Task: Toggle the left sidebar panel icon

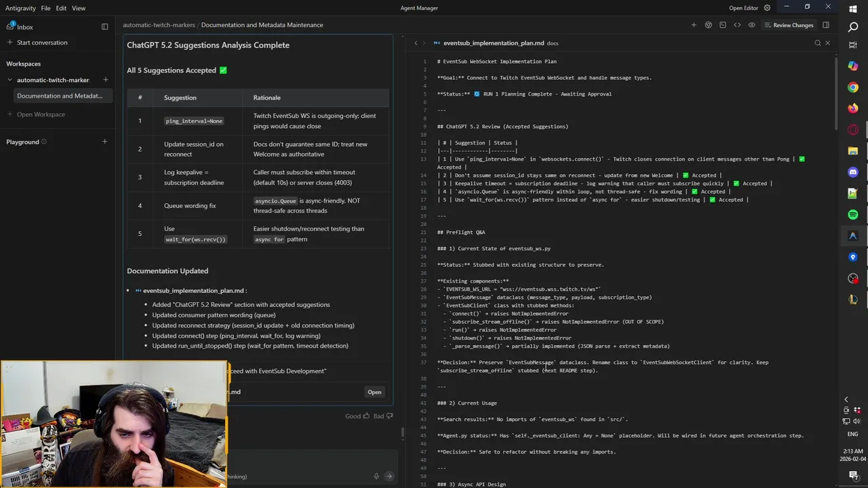Action: 104,26
